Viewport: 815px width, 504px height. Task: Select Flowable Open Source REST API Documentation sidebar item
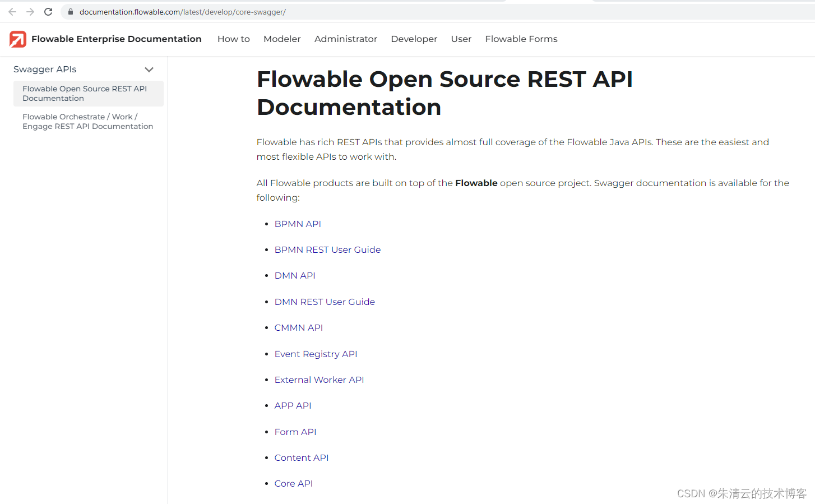pos(89,94)
